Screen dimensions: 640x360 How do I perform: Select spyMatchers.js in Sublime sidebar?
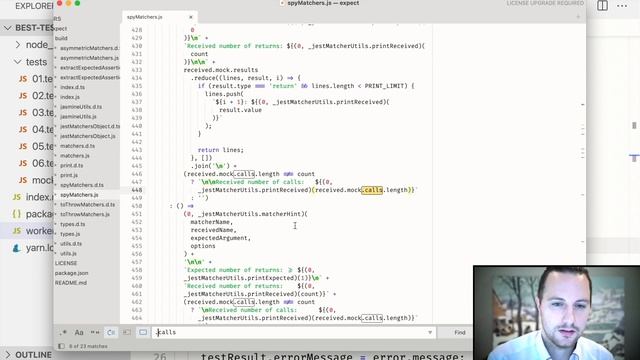click(x=79, y=195)
